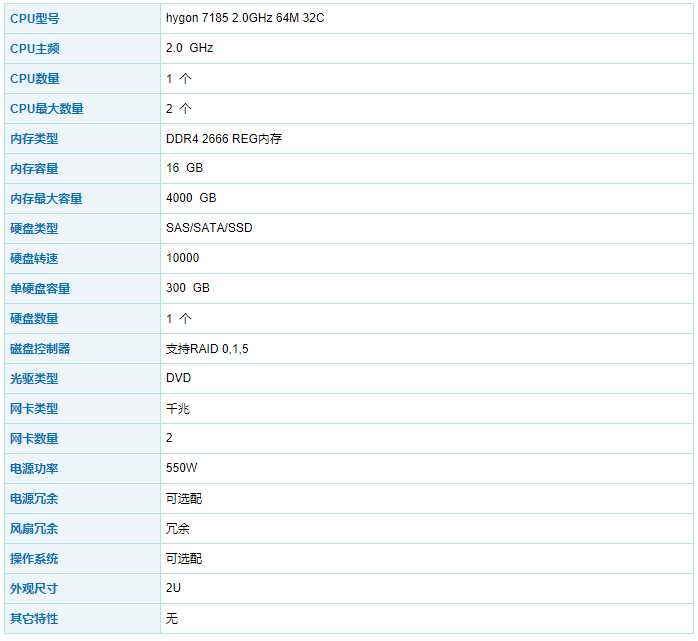This screenshot has width=698, height=641.
Task: Click the 硬盘转速 label
Action: [x=34, y=258]
